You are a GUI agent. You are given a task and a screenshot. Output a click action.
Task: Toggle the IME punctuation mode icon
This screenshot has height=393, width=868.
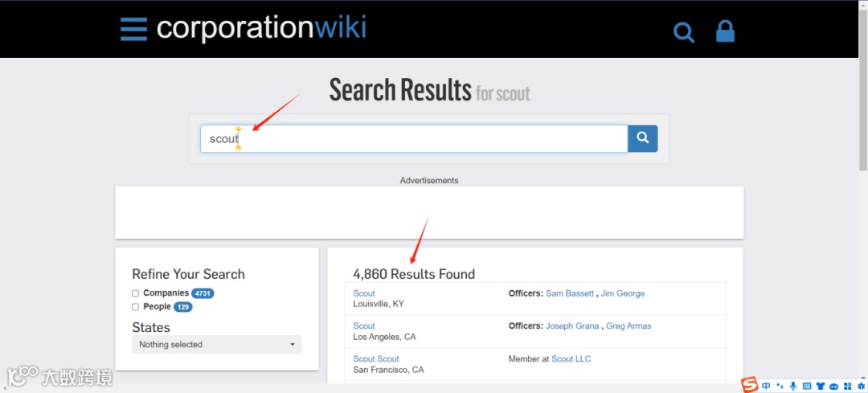780,386
